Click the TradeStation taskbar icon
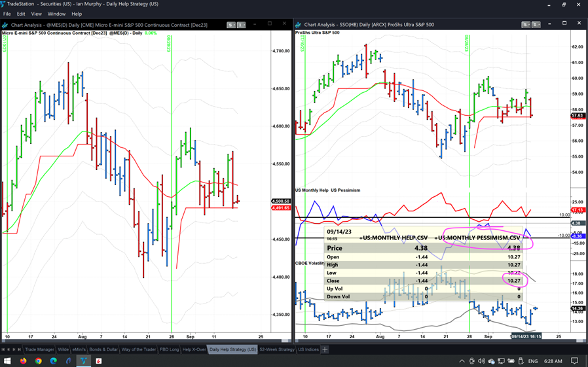 tap(84, 360)
